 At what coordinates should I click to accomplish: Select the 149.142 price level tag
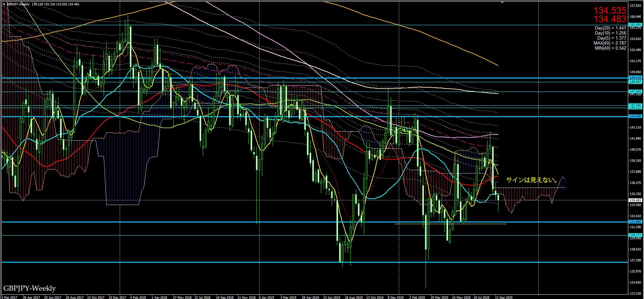point(635,78)
